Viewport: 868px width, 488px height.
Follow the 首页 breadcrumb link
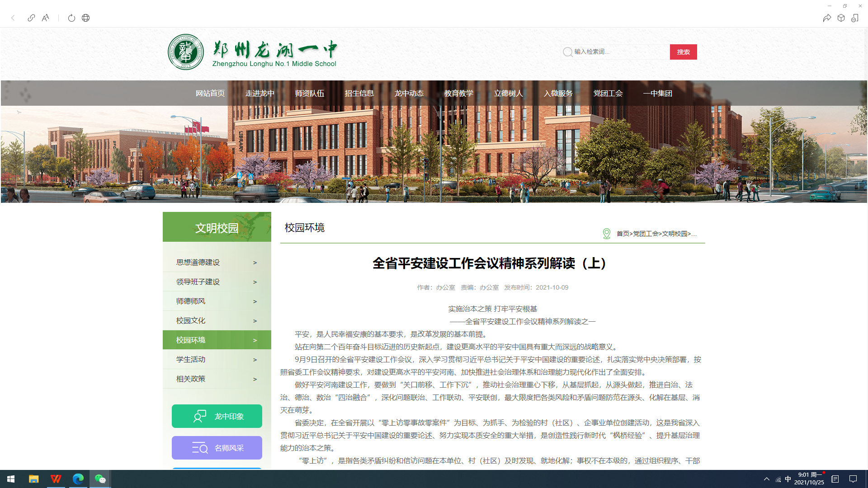point(623,234)
